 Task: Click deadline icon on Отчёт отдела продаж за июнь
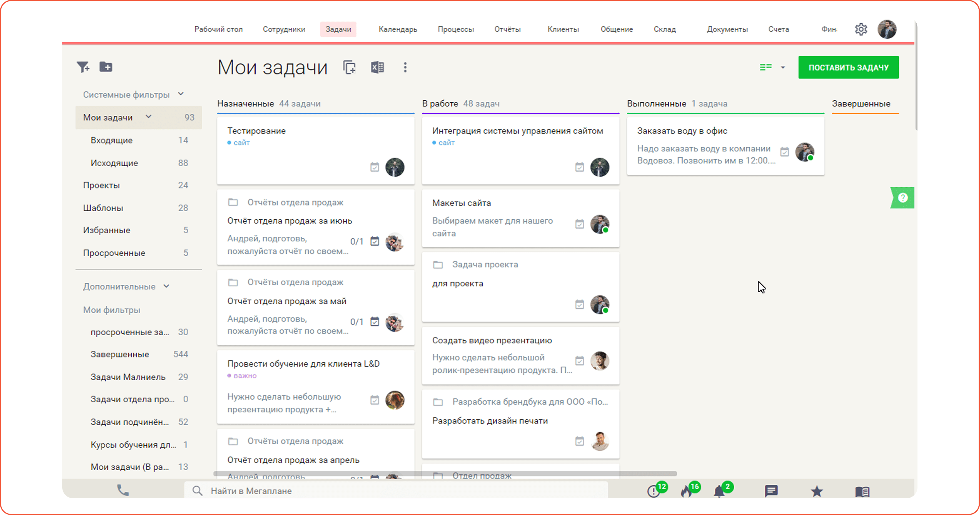point(375,241)
